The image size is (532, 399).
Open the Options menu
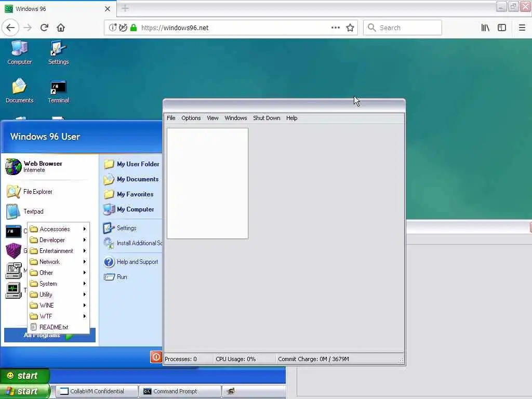click(x=191, y=118)
